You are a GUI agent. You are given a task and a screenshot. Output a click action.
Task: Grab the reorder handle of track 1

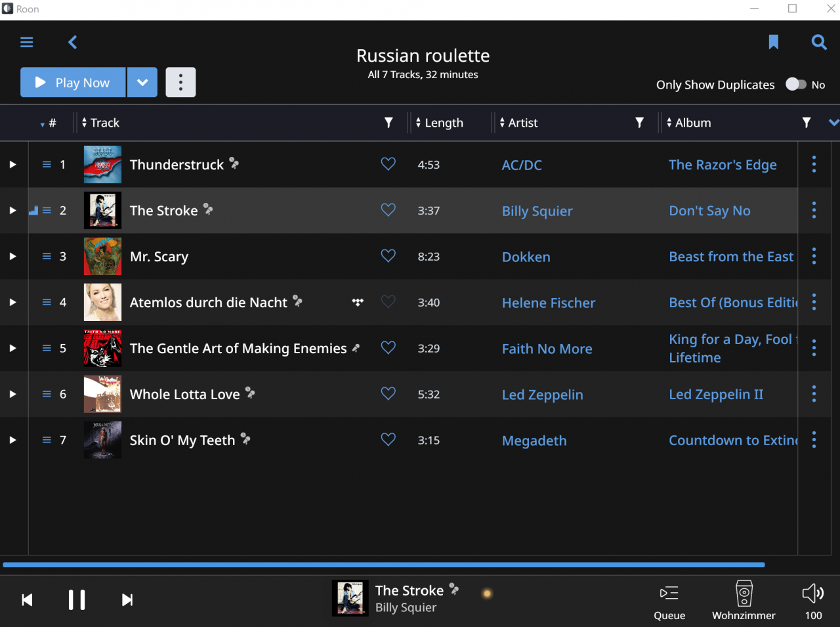47,164
